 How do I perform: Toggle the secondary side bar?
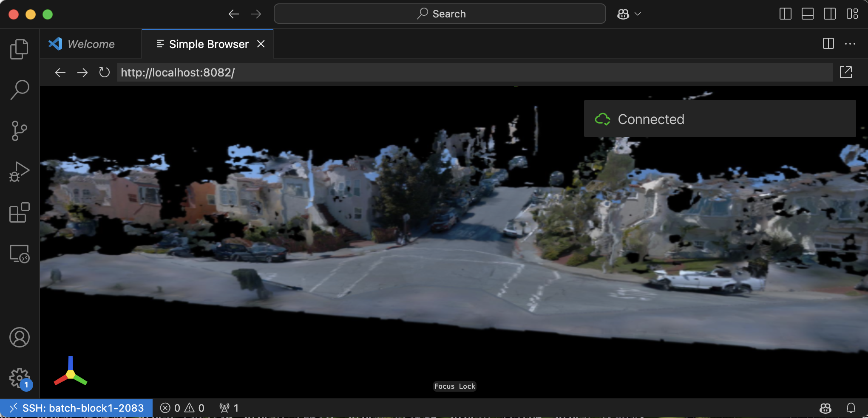tap(829, 14)
